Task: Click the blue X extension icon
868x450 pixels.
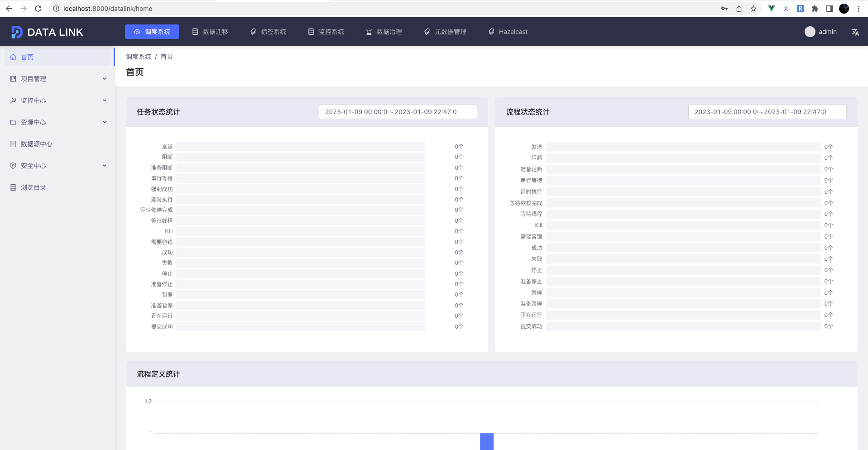Action: (x=786, y=9)
